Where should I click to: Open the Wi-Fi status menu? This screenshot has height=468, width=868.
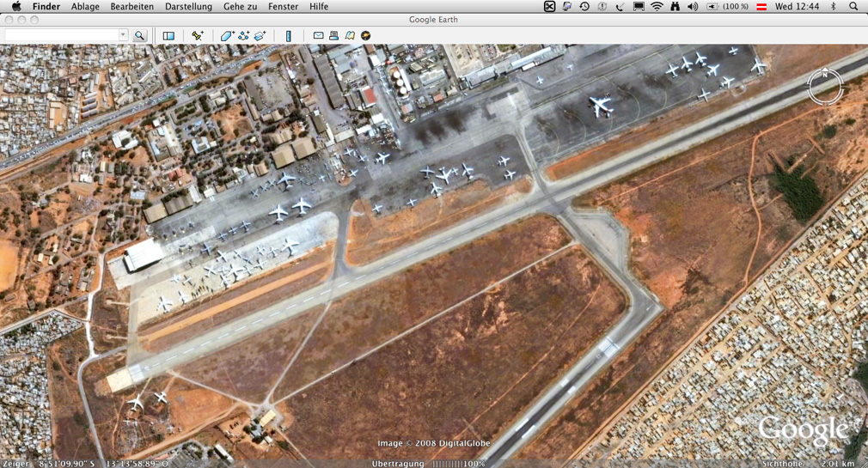[x=657, y=7]
